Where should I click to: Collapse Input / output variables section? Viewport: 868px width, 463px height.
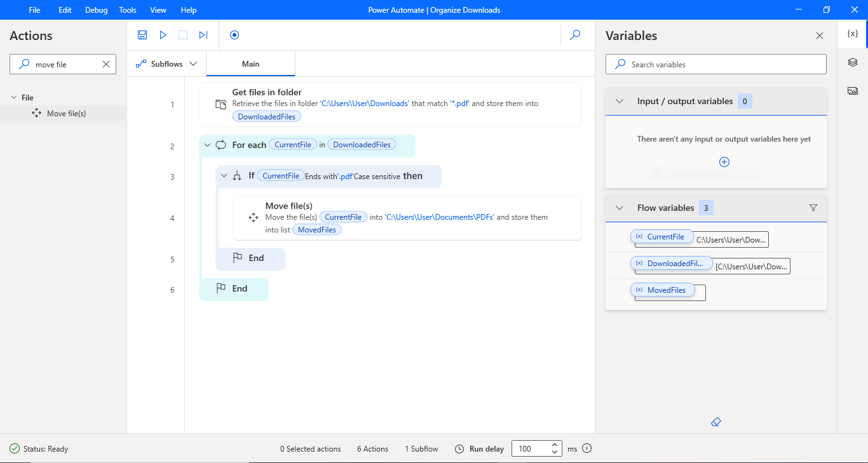pos(620,101)
